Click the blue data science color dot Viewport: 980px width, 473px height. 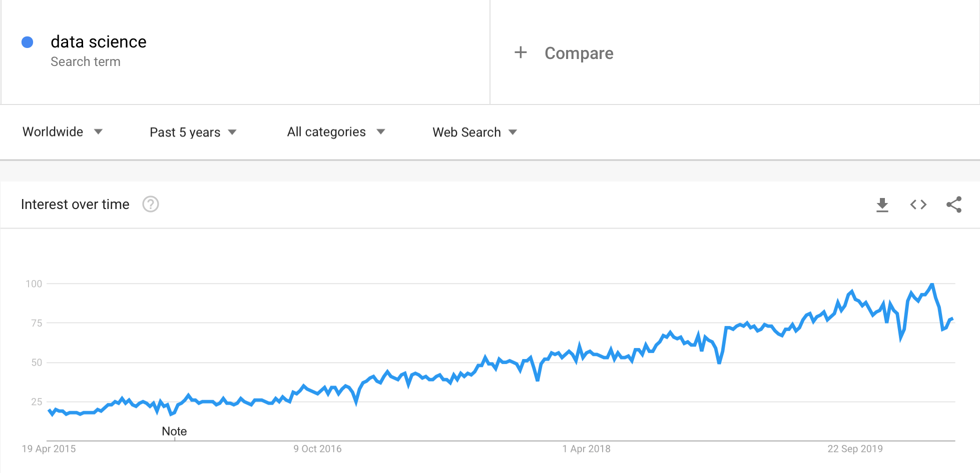(x=28, y=42)
